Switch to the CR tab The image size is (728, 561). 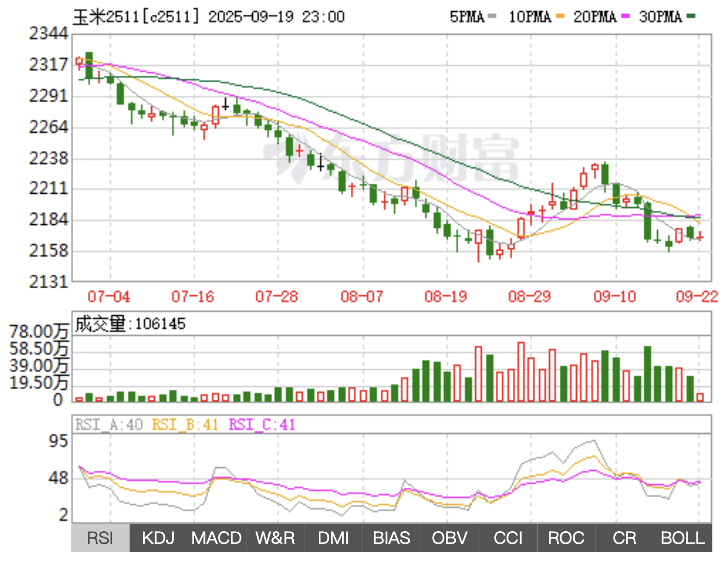(624, 538)
